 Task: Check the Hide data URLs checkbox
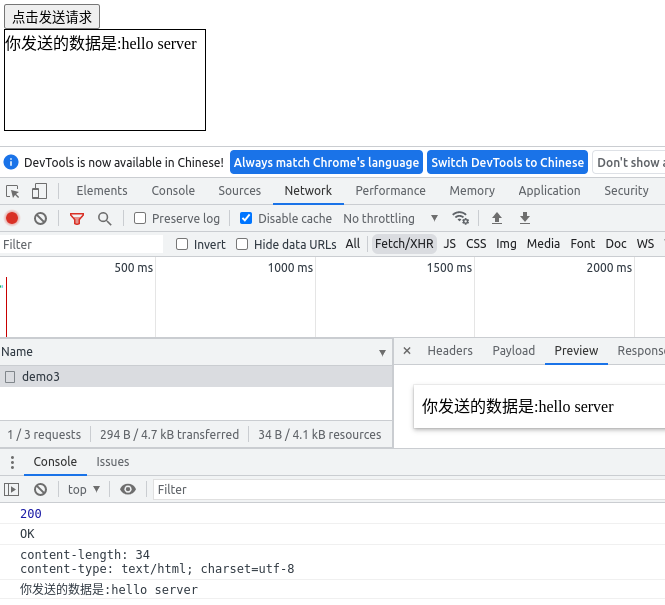point(242,244)
